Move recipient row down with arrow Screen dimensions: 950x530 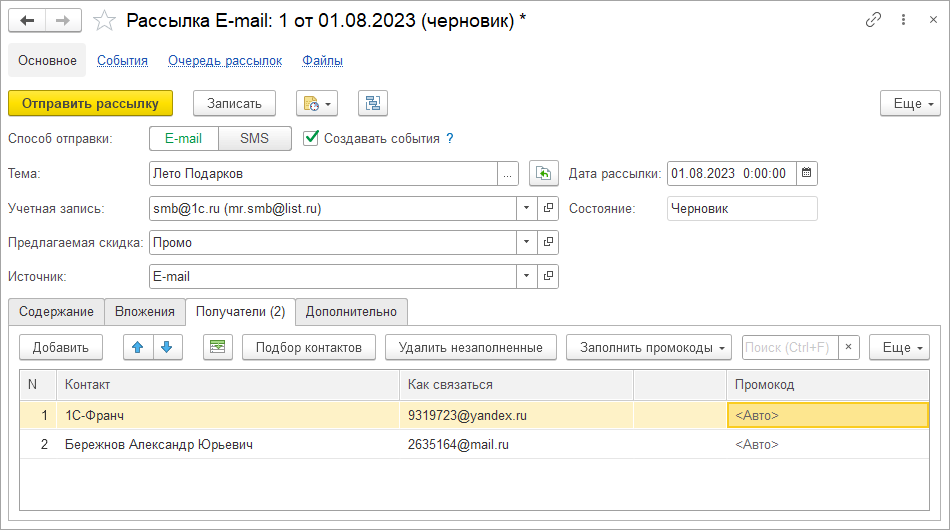(x=166, y=347)
